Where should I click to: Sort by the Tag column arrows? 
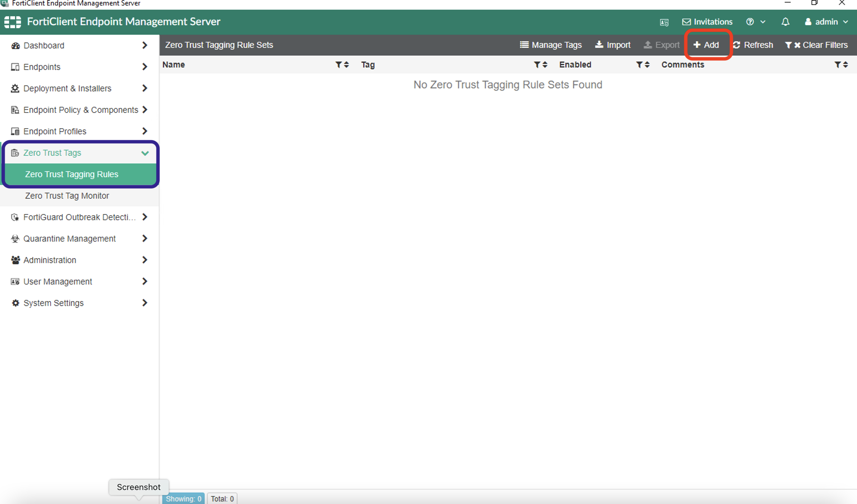(x=545, y=65)
